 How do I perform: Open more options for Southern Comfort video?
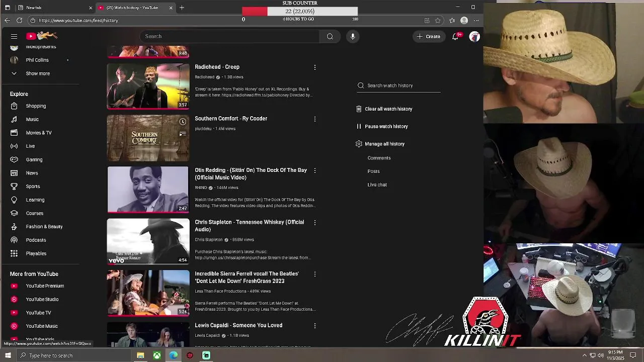point(315,119)
